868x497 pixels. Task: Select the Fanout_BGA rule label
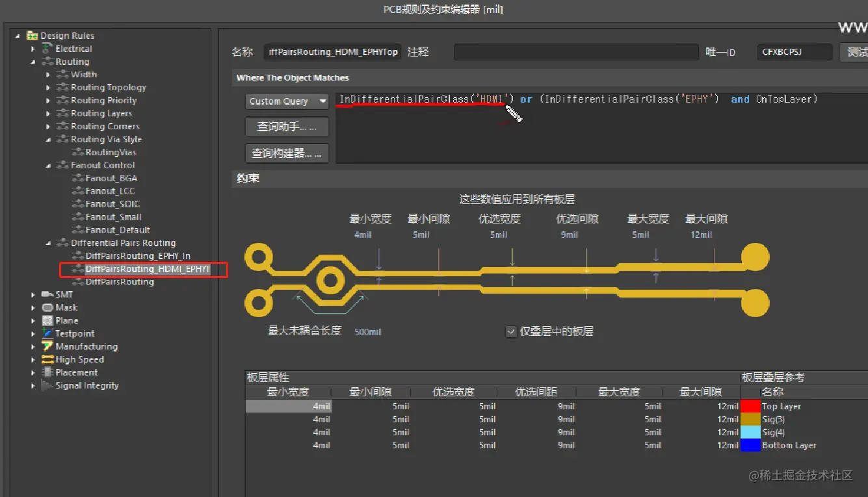click(x=111, y=179)
